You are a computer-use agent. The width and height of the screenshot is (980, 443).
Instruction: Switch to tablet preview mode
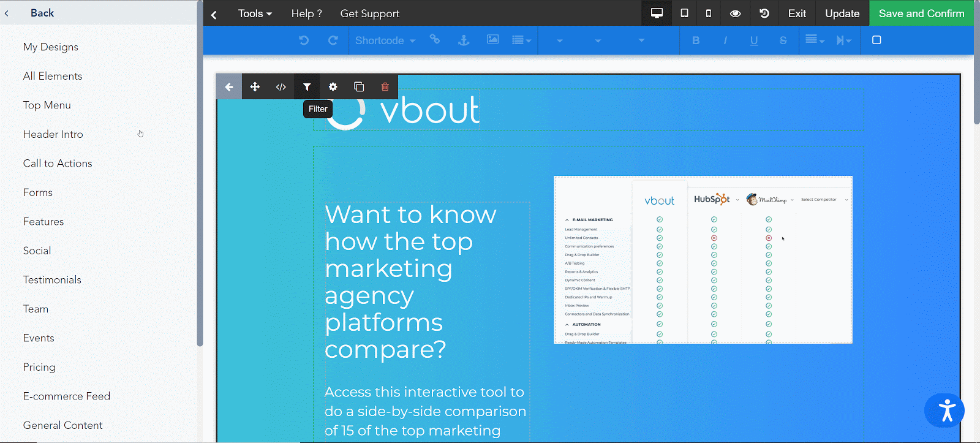point(684,13)
